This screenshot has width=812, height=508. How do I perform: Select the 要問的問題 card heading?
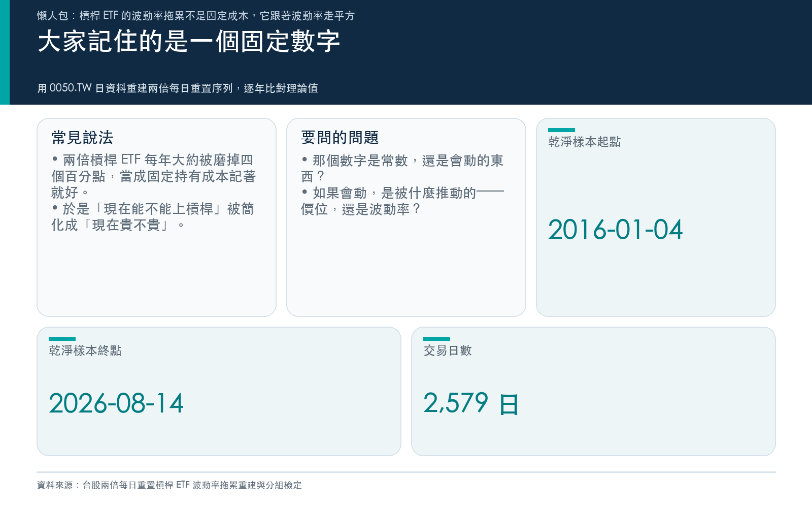click(x=340, y=137)
